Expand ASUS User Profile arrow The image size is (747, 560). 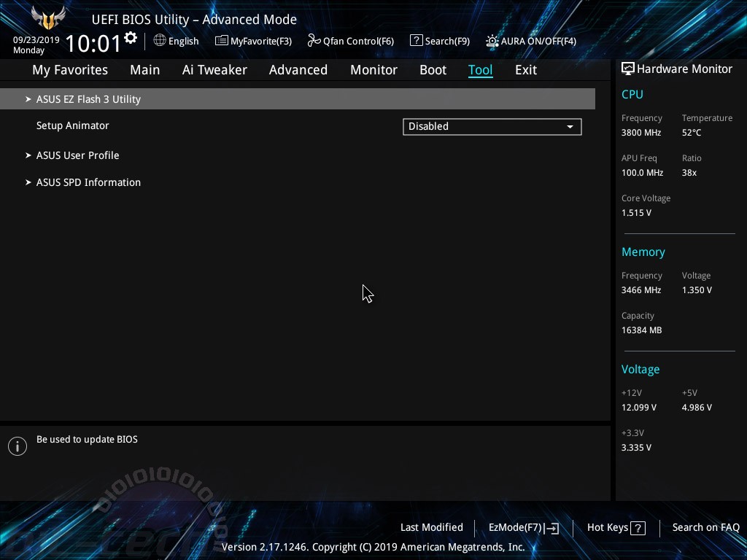coord(28,155)
